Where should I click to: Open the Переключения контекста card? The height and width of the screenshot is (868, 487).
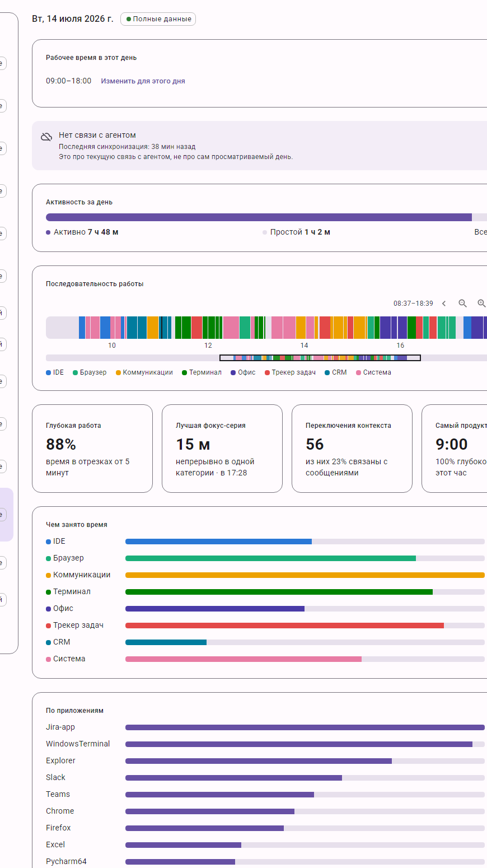(x=352, y=449)
